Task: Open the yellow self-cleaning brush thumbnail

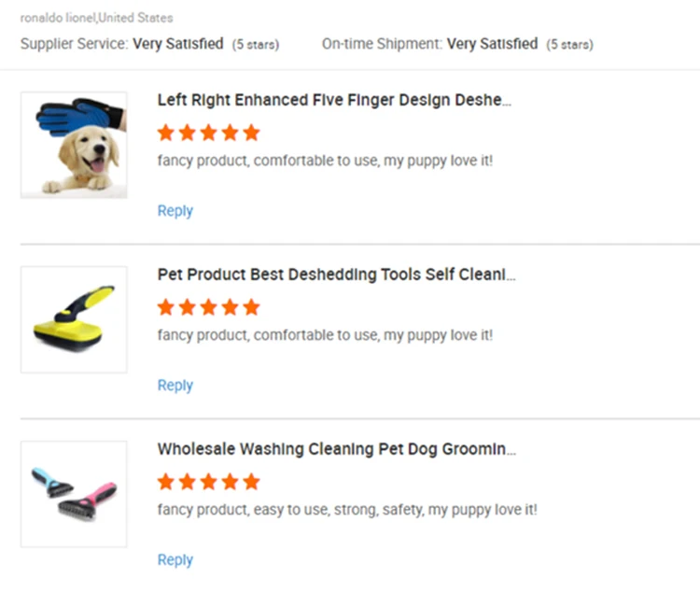Action: 74,319
